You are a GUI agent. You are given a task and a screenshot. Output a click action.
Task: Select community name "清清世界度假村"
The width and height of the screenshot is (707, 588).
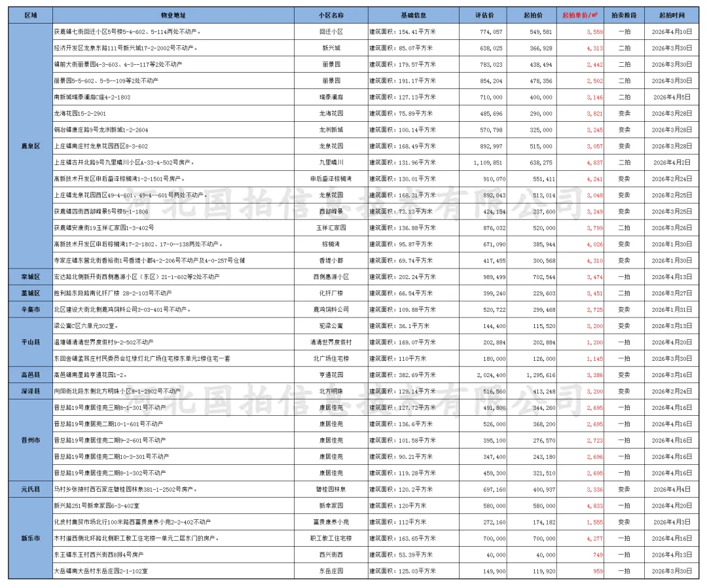tap(331, 342)
